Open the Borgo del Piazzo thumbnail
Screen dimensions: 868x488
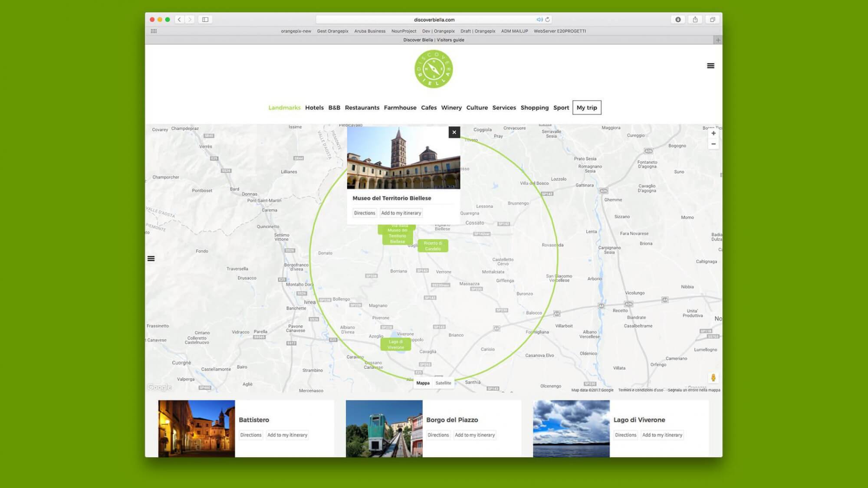(x=384, y=429)
